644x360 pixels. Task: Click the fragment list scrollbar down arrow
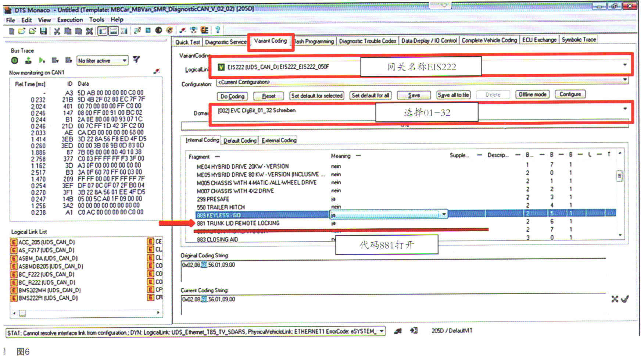pos(620,235)
